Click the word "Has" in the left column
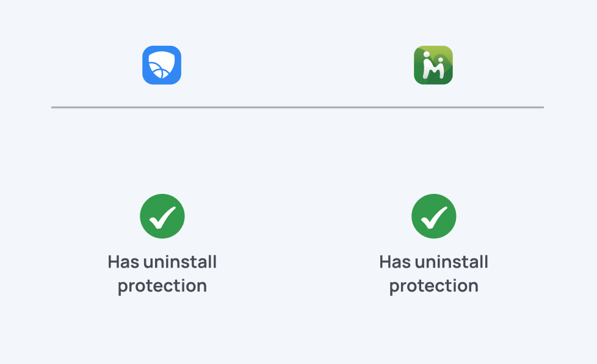 [x=123, y=262]
